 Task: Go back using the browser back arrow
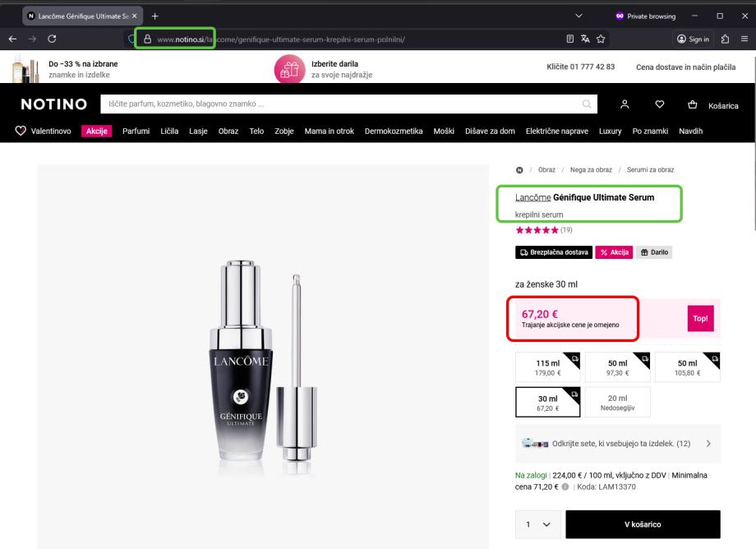13,39
